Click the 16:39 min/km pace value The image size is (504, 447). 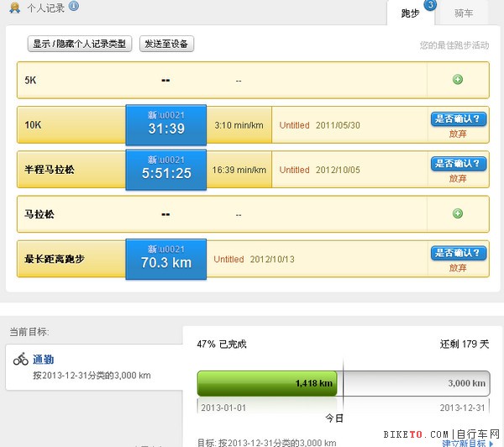coord(239,170)
